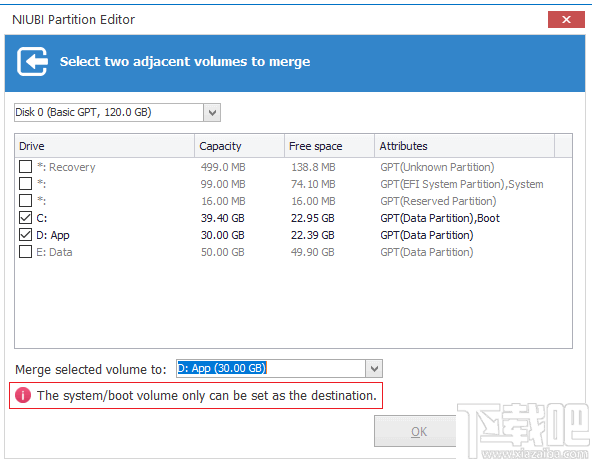Sort by the Drive column header
Image resolution: width=592 pixels, height=459 pixels.
point(105,146)
